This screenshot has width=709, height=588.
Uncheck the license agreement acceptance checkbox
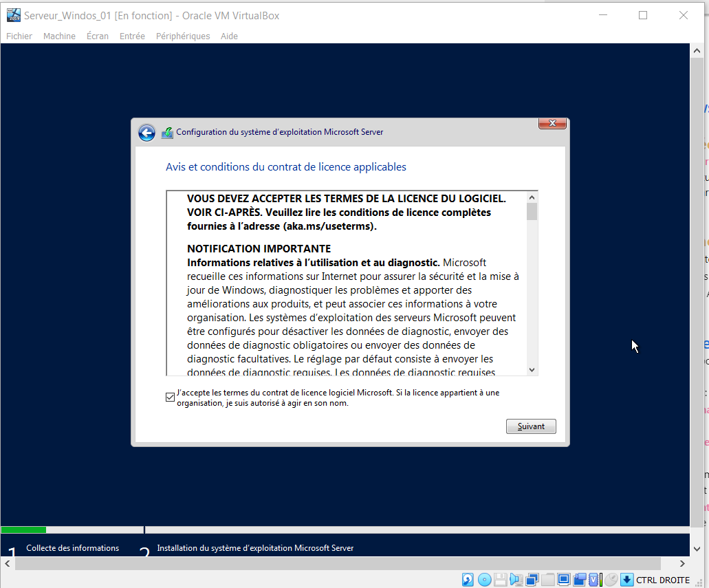pyautogui.click(x=169, y=397)
